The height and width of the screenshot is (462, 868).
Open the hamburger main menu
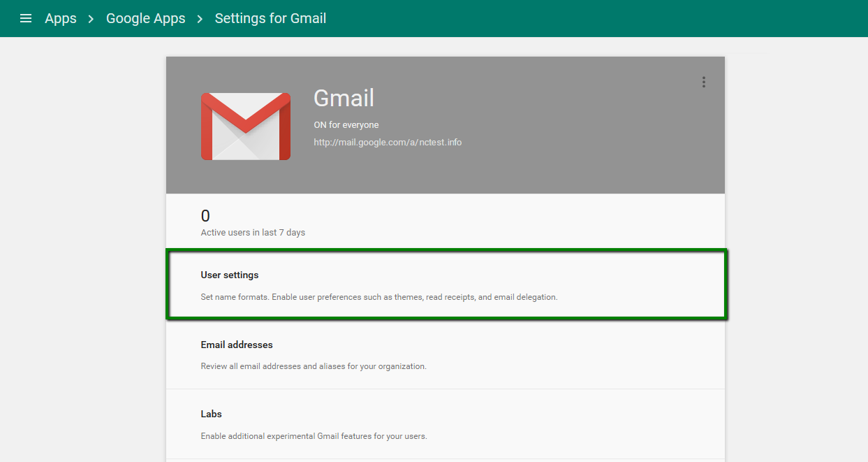tap(26, 18)
